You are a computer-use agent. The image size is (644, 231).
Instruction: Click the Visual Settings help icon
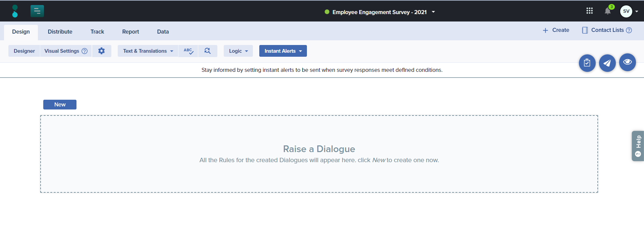(85, 51)
